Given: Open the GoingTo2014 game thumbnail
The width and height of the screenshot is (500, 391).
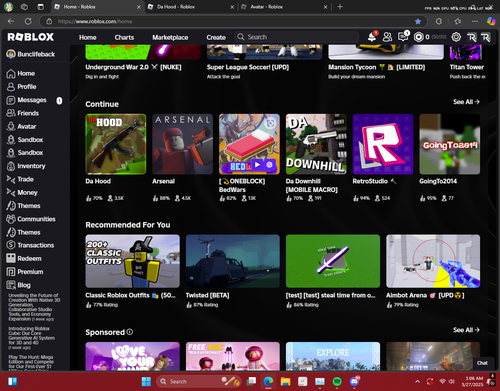Looking at the screenshot, I should [450, 144].
